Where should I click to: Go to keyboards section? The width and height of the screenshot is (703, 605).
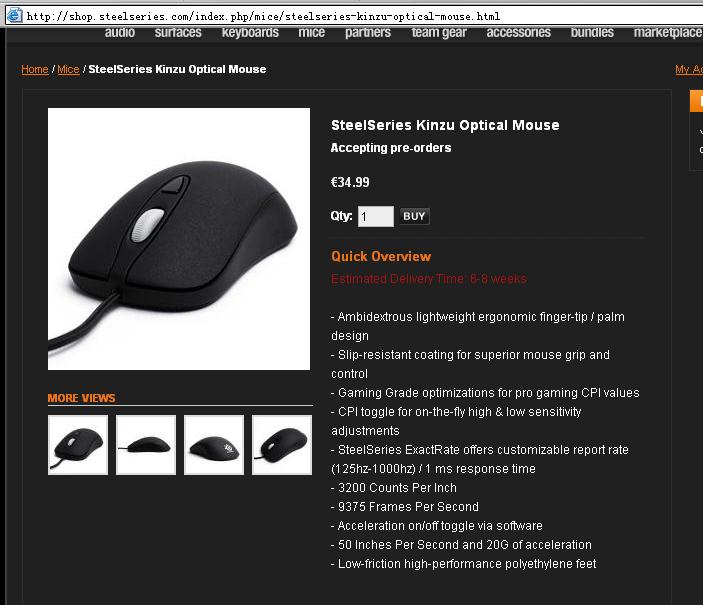(x=250, y=33)
